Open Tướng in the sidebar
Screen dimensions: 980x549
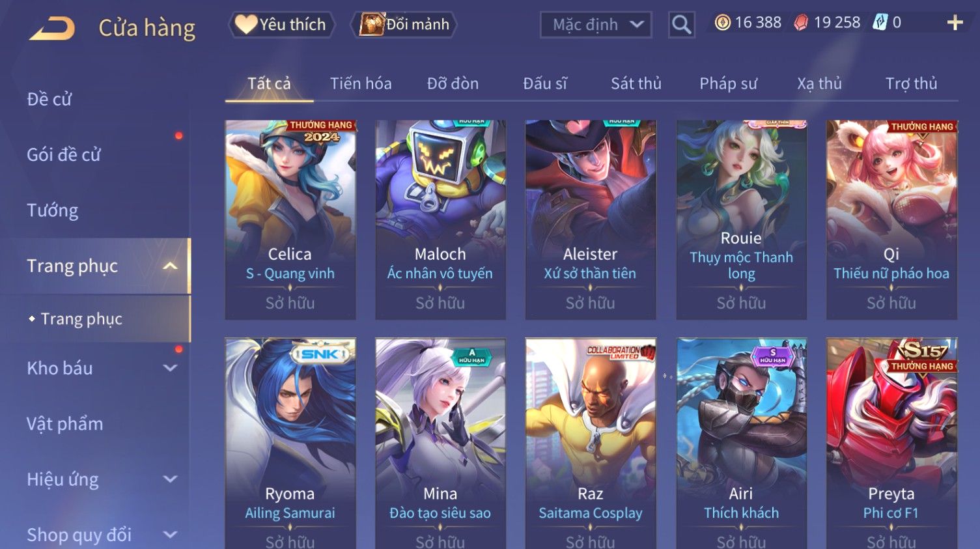point(53,210)
